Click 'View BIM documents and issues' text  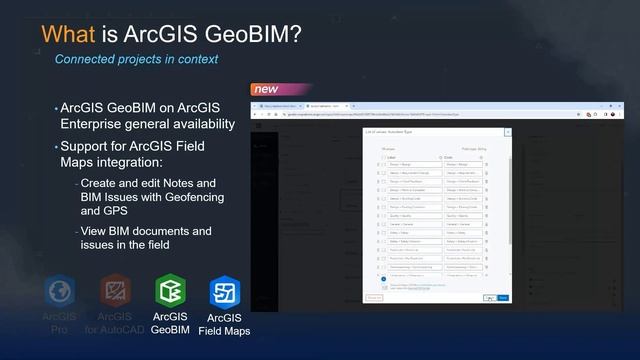tap(146, 238)
